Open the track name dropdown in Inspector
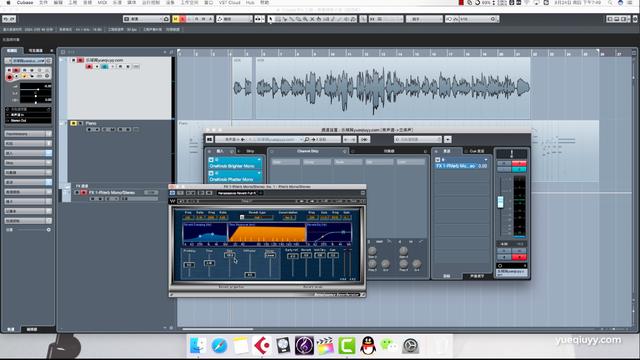The height and width of the screenshot is (360, 640). (28, 60)
